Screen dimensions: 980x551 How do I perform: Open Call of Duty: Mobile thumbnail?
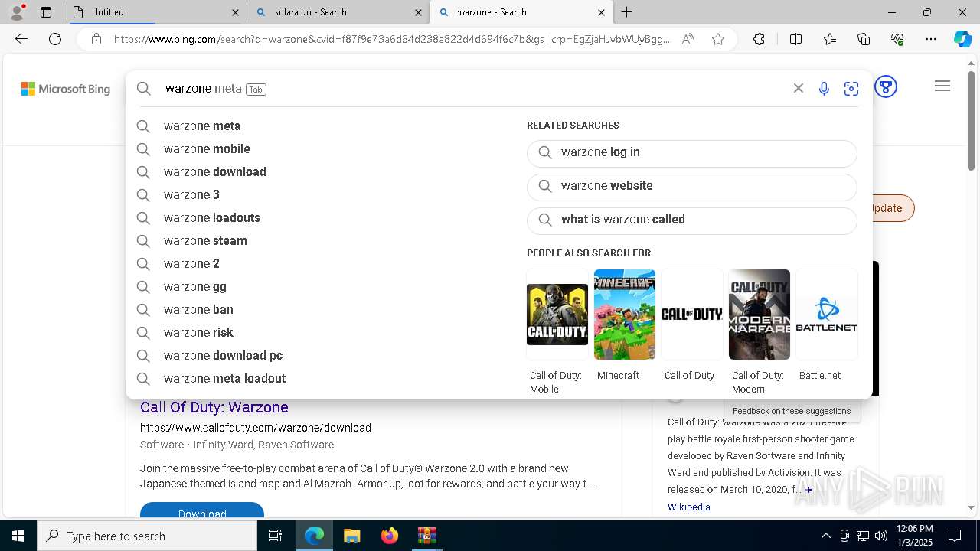click(557, 315)
